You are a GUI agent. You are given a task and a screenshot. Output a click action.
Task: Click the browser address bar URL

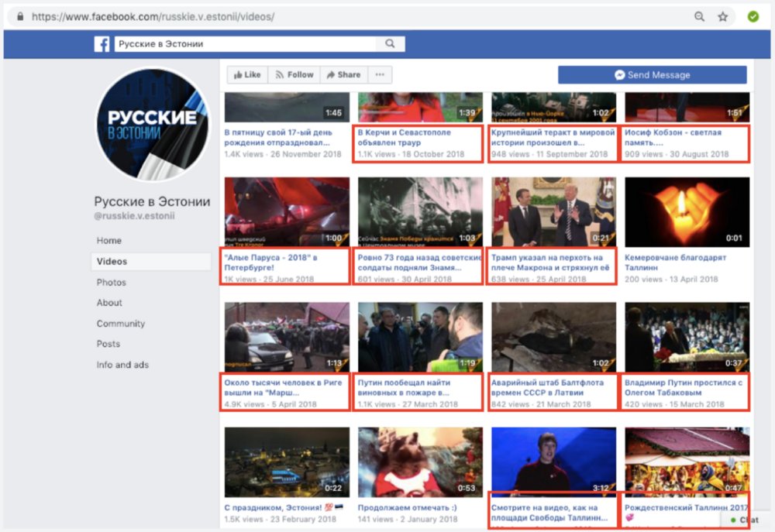click(153, 17)
